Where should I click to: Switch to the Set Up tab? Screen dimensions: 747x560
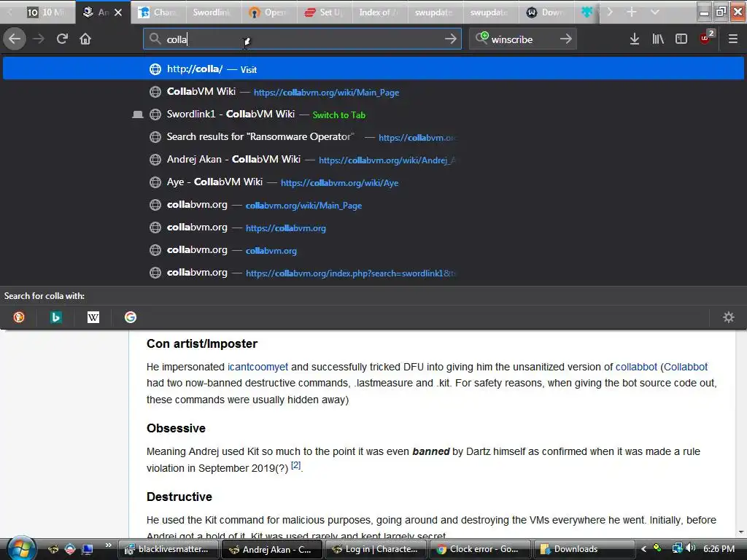click(324, 12)
